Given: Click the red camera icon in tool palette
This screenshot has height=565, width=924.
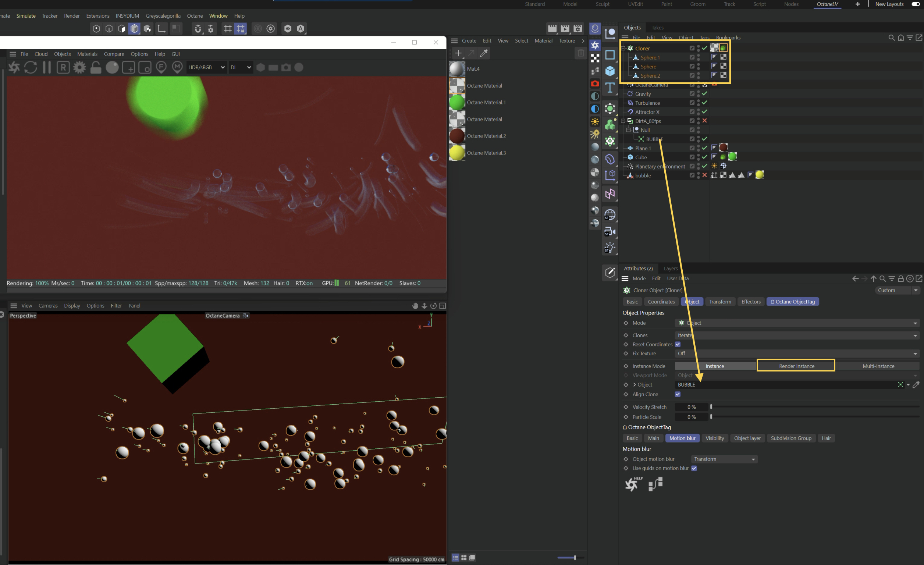Looking at the screenshot, I should 595,83.
